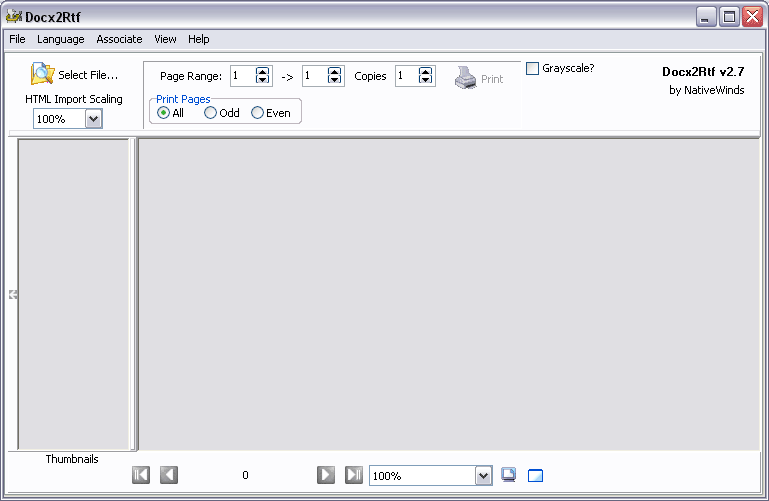Open HTML Import Scaling dropdown
Image resolution: width=769 pixels, height=501 pixels.
pyautogui.click(x=93, y=119)
